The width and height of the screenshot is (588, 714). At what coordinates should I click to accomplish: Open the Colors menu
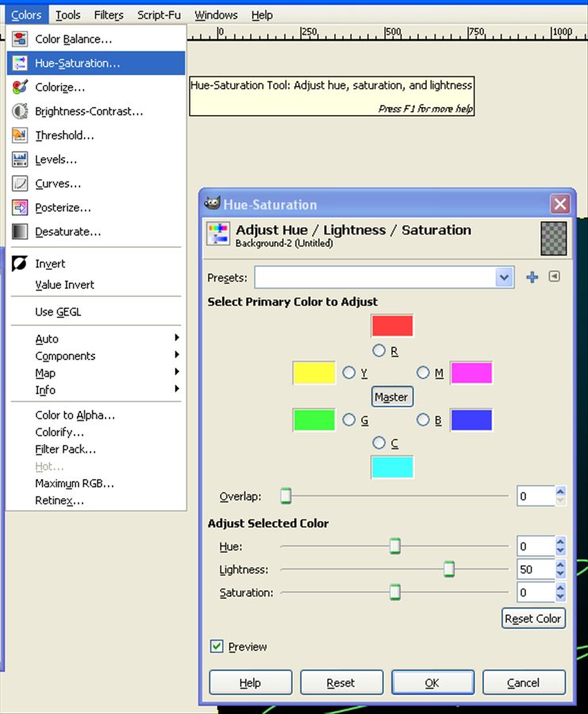tap(26, 15)
